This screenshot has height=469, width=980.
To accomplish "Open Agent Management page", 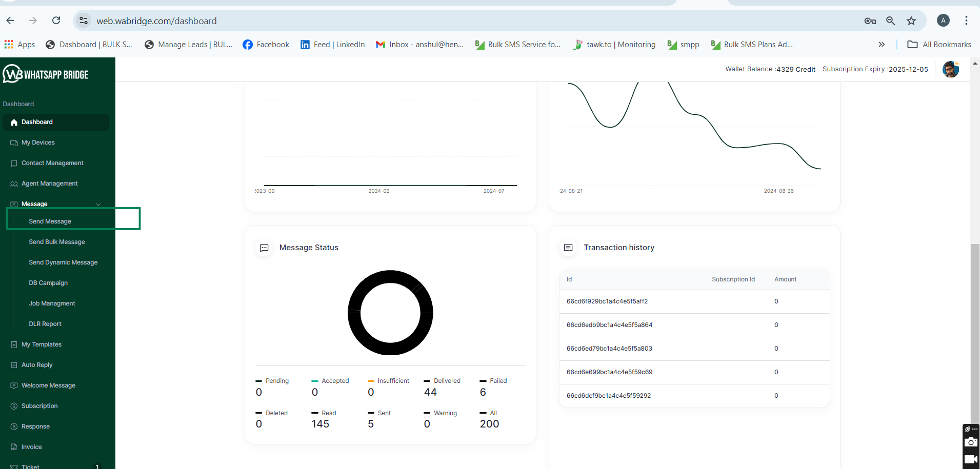I will pos(49,183).
